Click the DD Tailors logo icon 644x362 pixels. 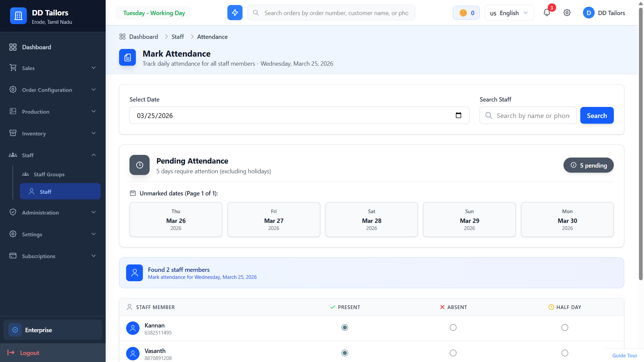(18, 16)
